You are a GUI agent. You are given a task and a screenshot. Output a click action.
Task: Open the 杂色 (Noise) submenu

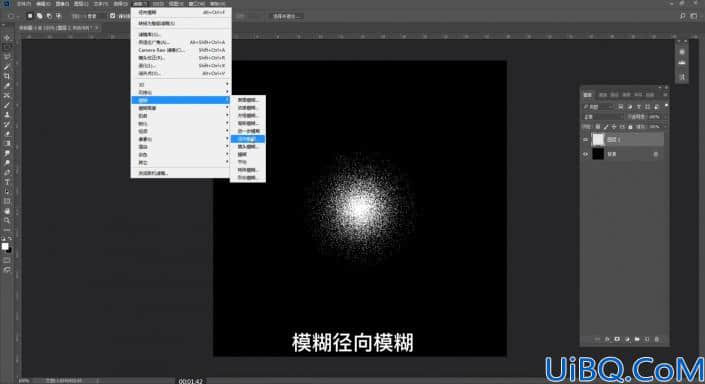click(181, 155)
